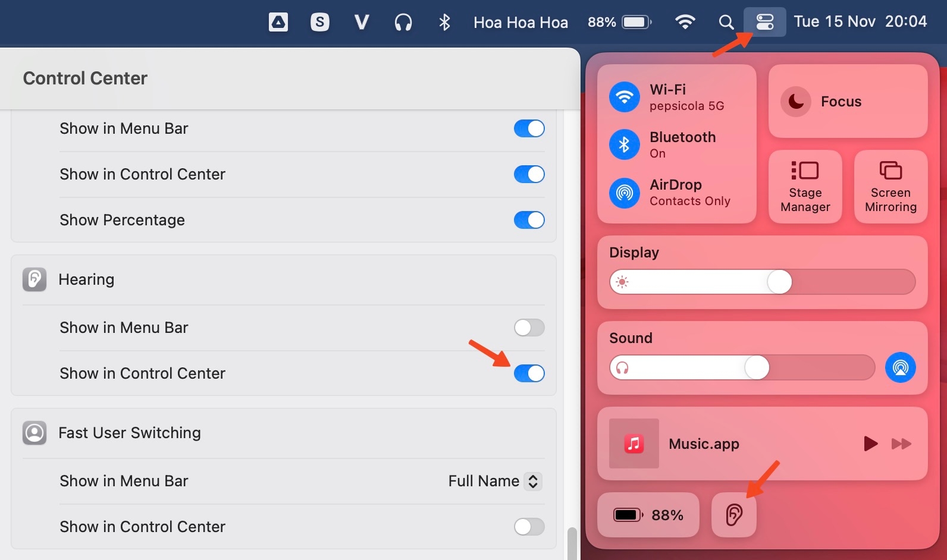Open Screen Mirroring tile
This screenshot has width=947, height=560.
pos(891,187)
